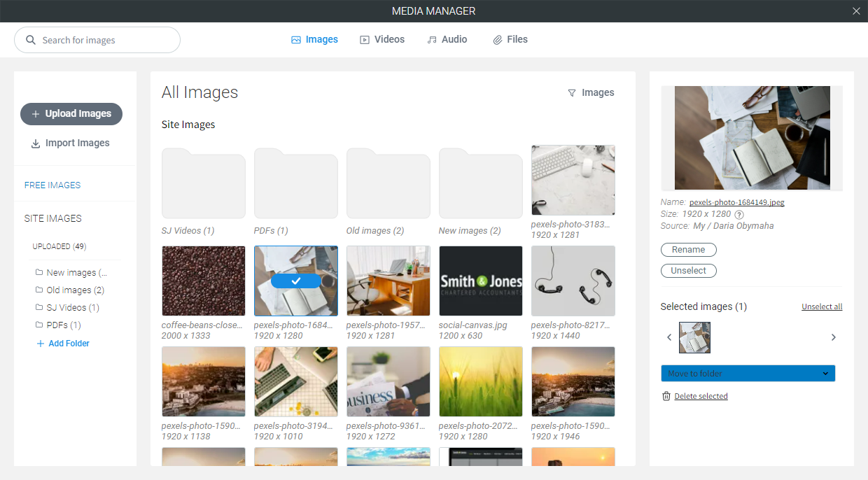Viewport: 868px width, 480px height.
Task: Show previous selected image with left chevron
Action: pos(669,337)
